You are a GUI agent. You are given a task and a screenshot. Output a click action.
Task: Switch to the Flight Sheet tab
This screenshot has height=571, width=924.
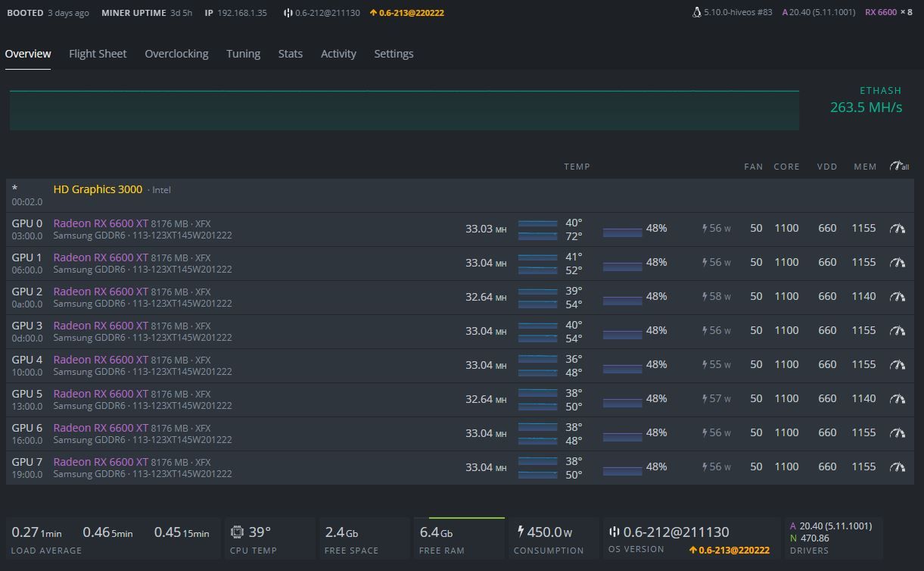click(x=98, y=54)
